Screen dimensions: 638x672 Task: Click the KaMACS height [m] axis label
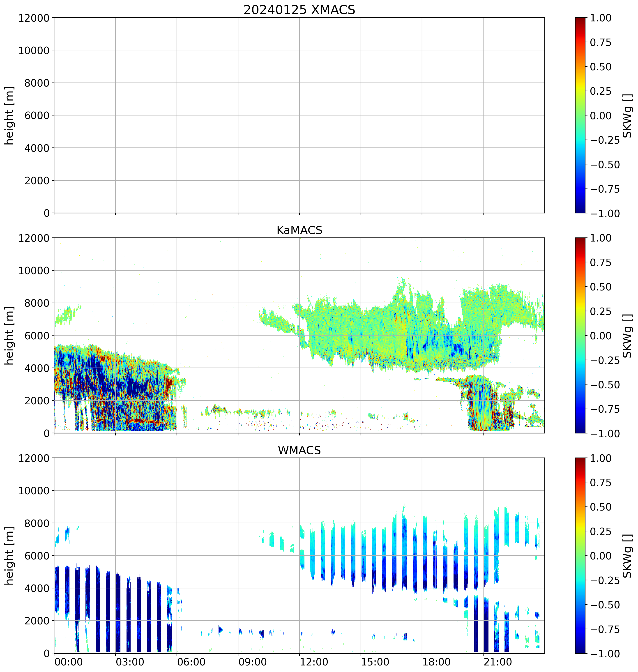click(9, 336)
